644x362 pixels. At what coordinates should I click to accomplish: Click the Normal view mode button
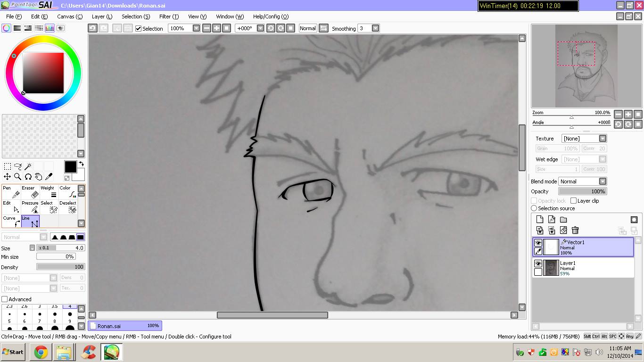tap(308, 28)
